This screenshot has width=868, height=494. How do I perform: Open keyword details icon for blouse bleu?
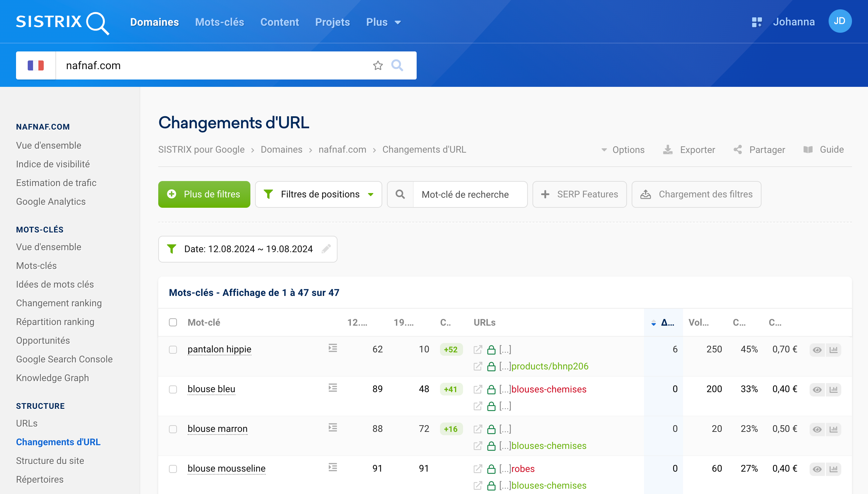[333, 387]
